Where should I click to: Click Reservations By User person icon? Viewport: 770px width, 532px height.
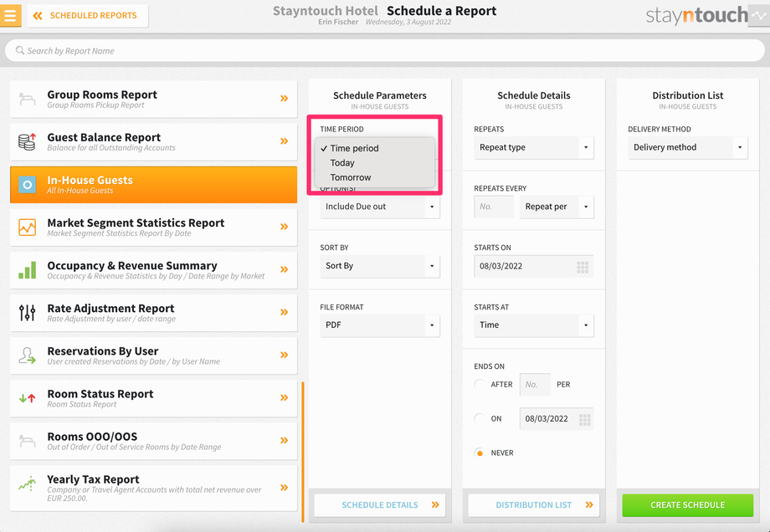[x=27, y=356]
